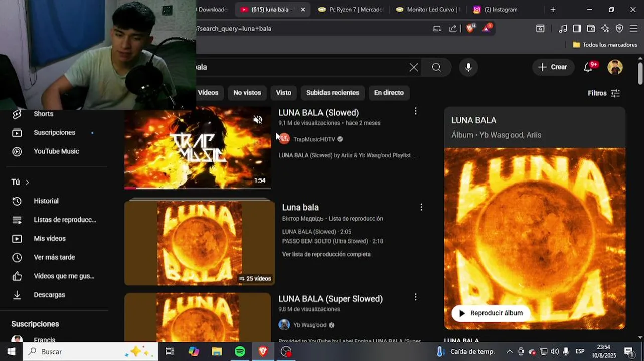This screenshot has width=644, height=361.
Task: Switch to the Instagram tab
Action: (x=502, y=10)
